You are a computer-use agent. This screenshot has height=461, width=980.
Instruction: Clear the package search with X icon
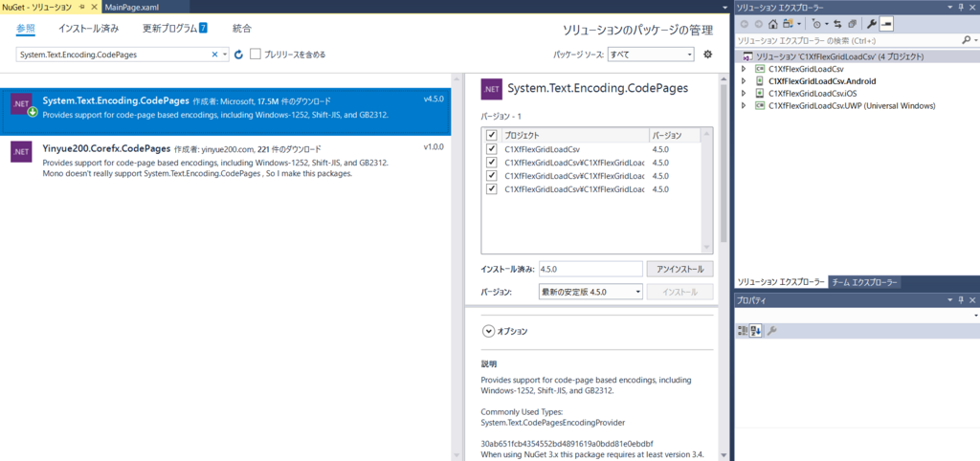[215, 55]
